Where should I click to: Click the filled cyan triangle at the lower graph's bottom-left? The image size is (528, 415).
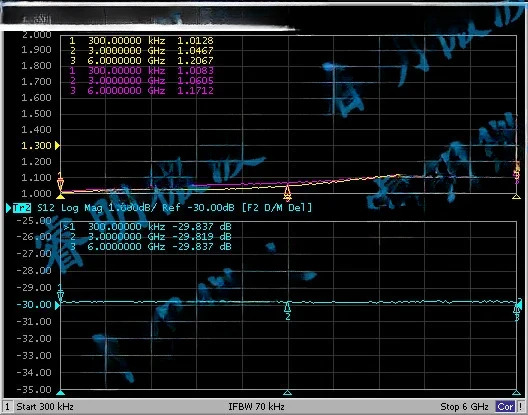(x=60, y=393)
